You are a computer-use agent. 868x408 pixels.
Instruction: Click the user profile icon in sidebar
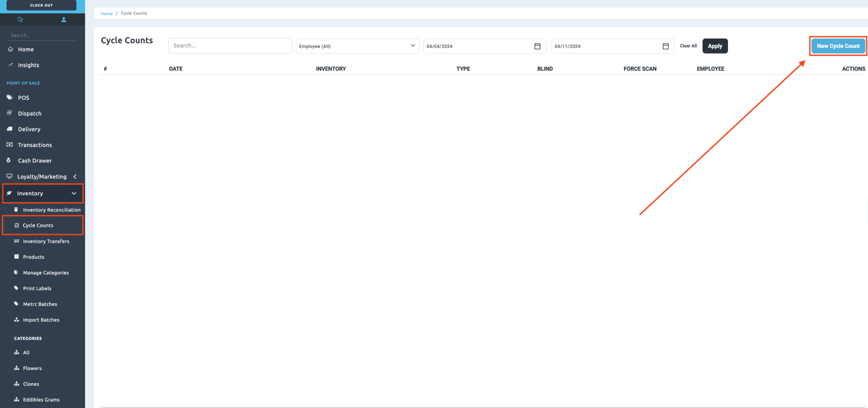point(64,20)
